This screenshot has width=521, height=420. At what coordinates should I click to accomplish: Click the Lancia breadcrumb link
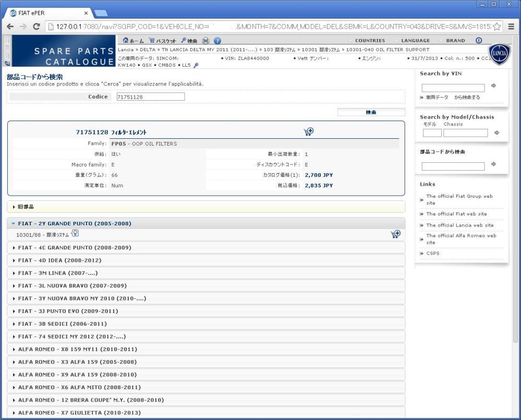[126, 50]
